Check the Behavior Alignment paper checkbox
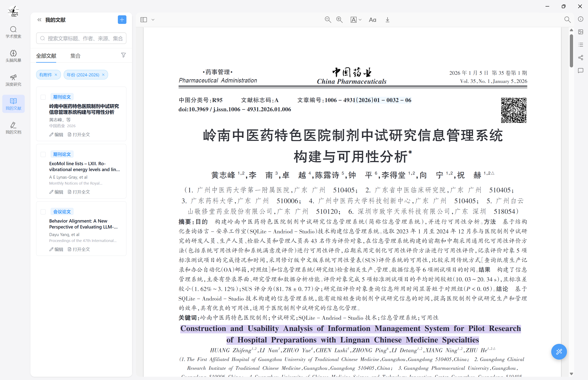The width and height of the screenshot is (588, 380). pos(43,212)
